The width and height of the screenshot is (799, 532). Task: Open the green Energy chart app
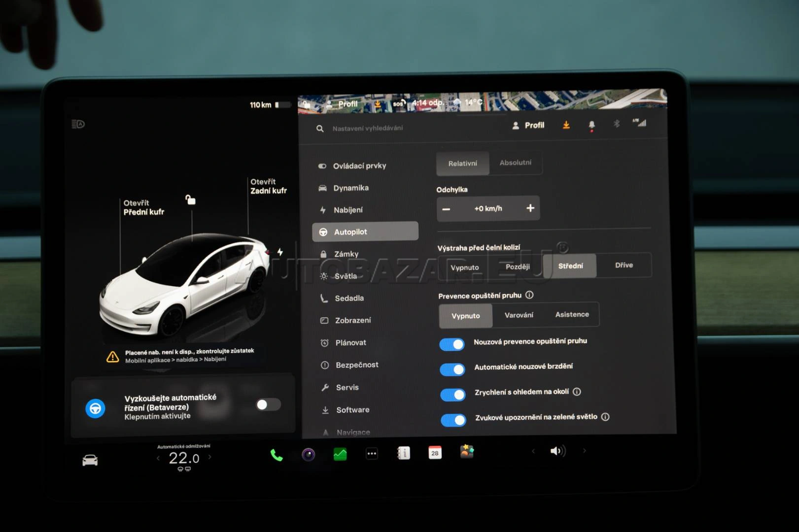point(340,454)
